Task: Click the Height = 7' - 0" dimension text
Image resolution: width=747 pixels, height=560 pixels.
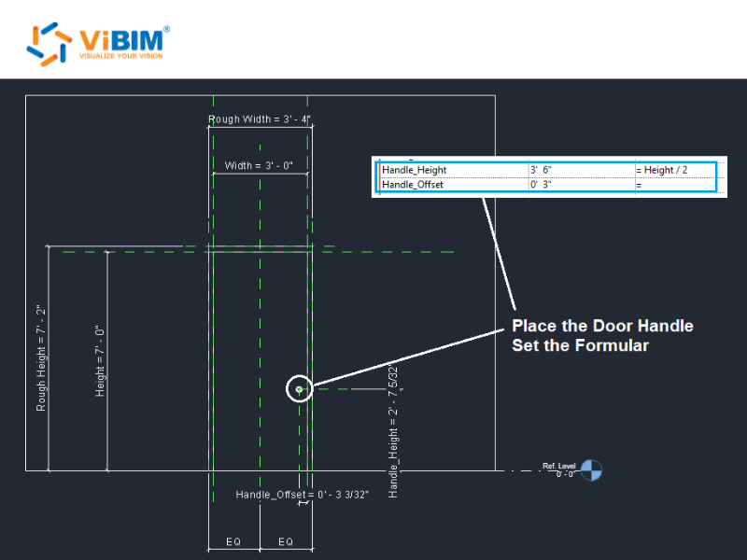Action: [x=100, y=361]
